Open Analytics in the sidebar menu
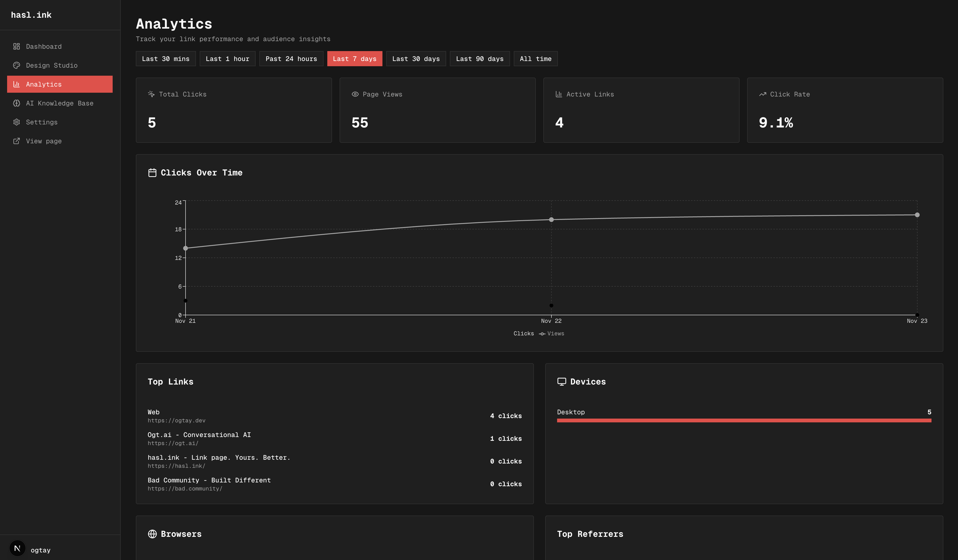 click(x=60, y=84)
